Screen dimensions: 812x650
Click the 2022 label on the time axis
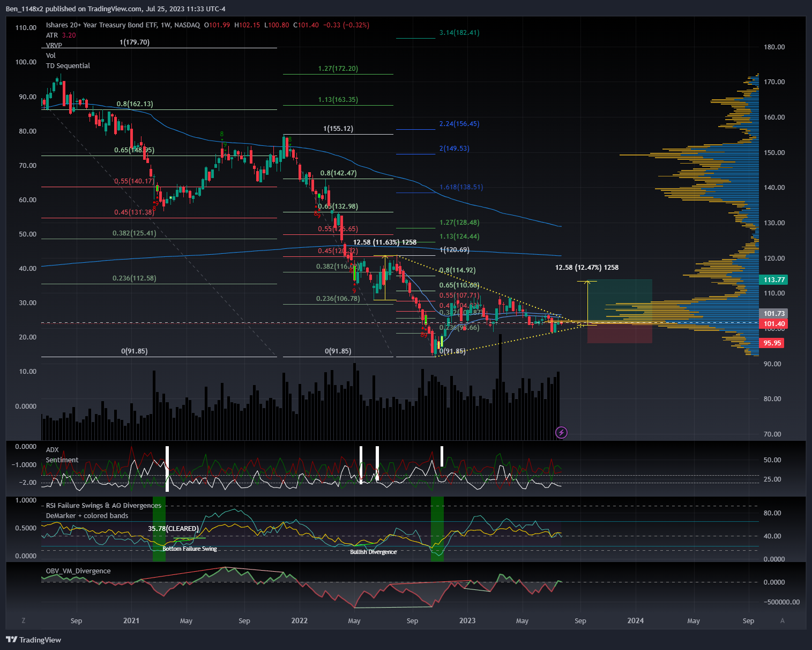[299, 621]
